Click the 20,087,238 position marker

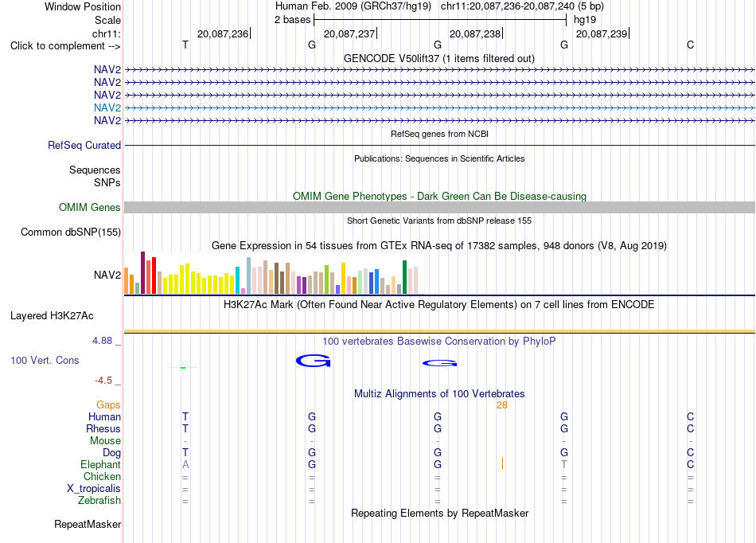(x=477, y=33)
